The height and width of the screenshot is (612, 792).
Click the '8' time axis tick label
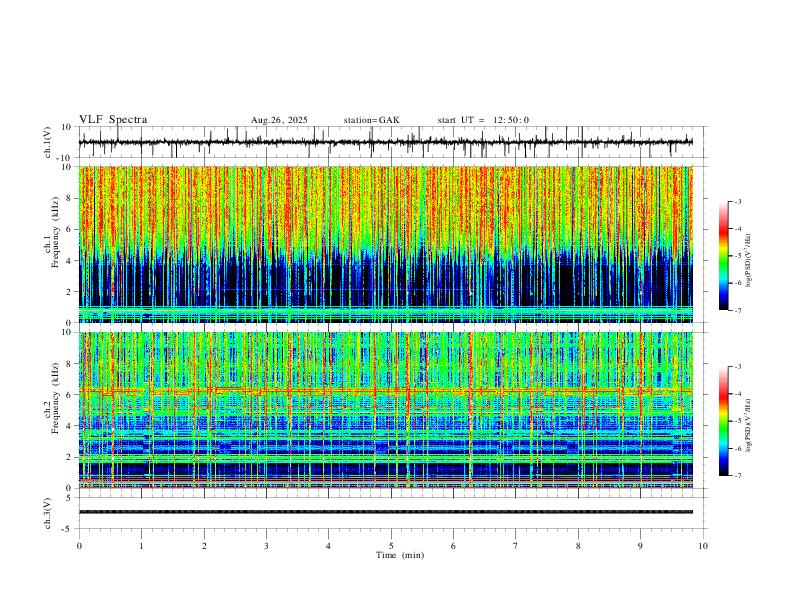click(578, 546)
